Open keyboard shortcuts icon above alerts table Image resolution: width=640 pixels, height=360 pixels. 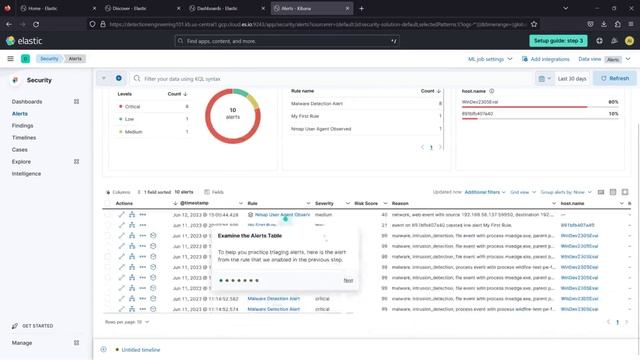pyautogui.click(x=601, y=192)
